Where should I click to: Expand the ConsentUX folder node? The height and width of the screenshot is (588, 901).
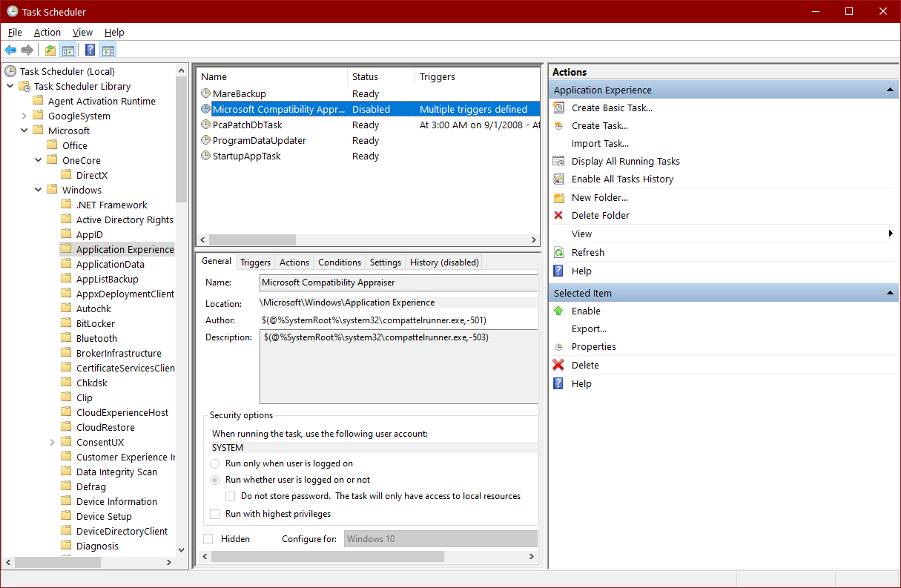click(53, 442)
